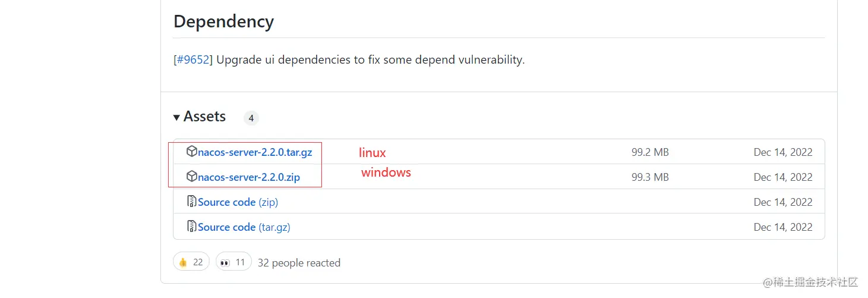This screenshot has height=298, width=868.
Task: Click the file icon beside Source code (zip)
Action: pyautogui.click(x=191, y=202)
